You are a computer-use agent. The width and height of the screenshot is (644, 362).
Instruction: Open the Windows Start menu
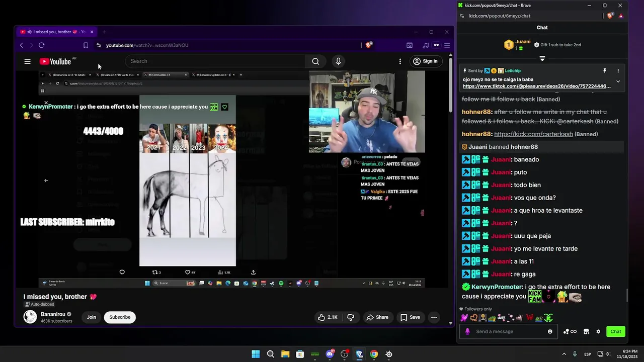[256, 354]
